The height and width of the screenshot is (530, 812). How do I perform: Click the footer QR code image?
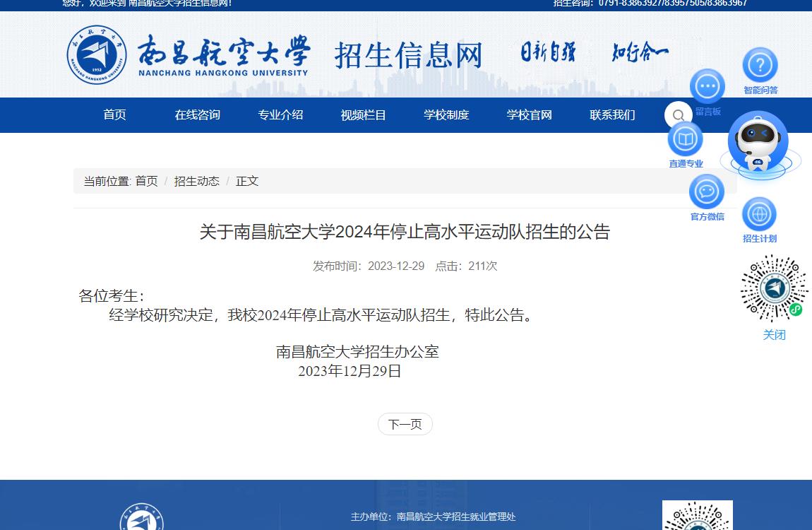[x=697, y=515]
